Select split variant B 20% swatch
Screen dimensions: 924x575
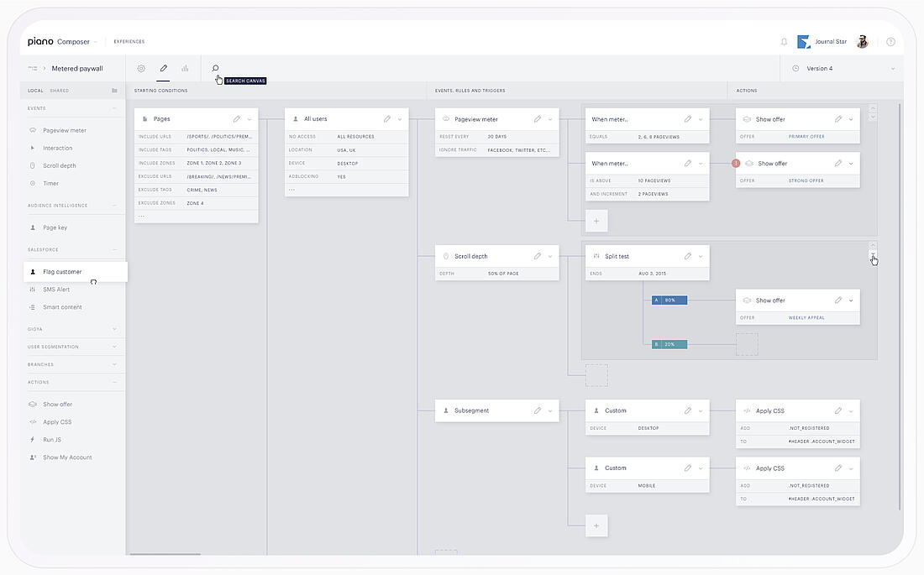669,344
